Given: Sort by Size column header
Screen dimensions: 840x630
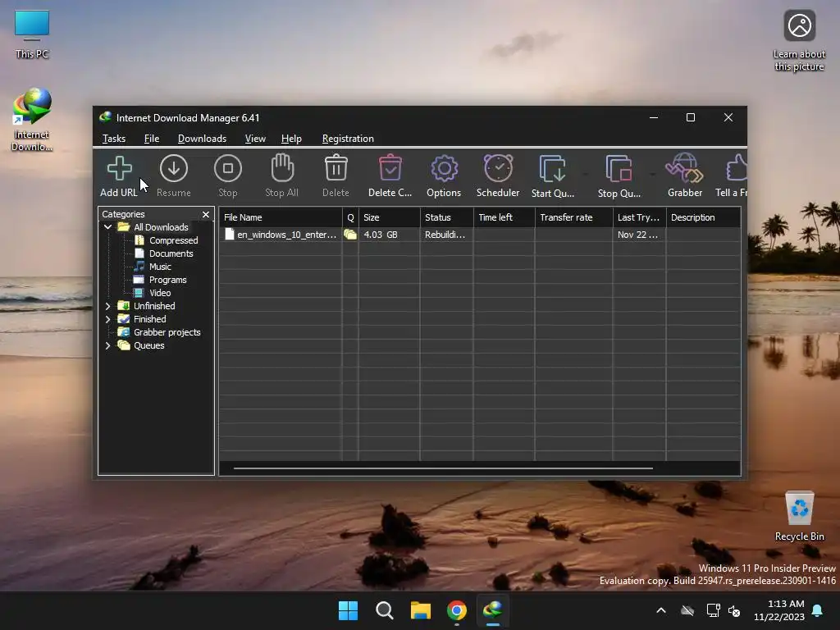Looking at the screenshot, I should (x=390, y=217).
